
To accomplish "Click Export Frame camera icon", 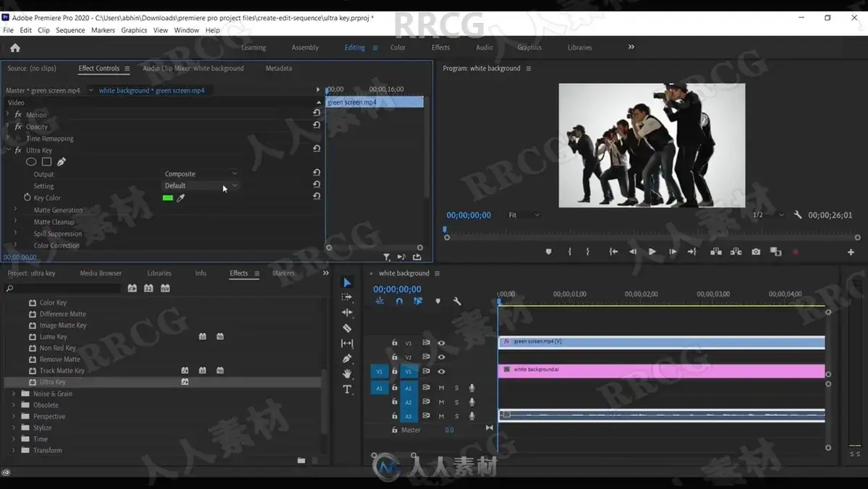I will (756, 252).
